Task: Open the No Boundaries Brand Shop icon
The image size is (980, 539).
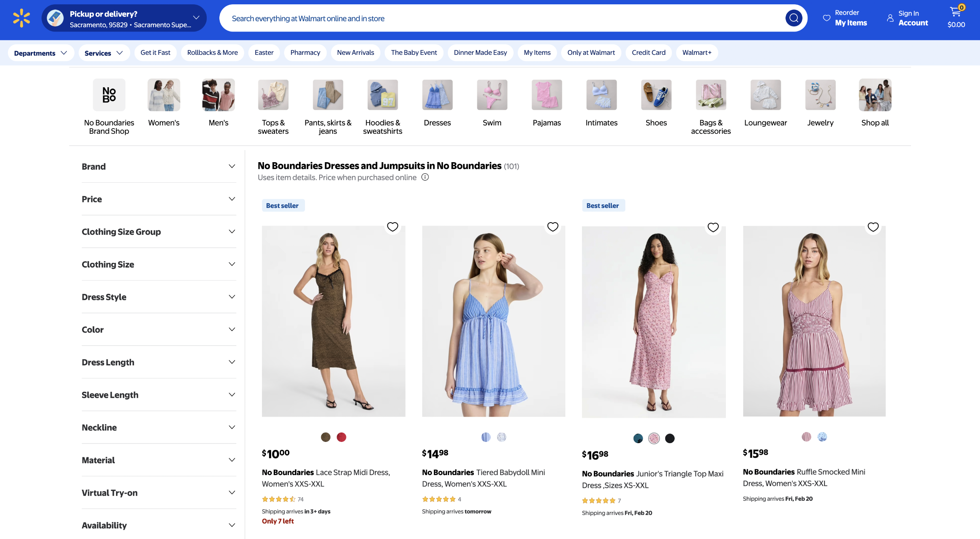Action: (x=109, y=95)
